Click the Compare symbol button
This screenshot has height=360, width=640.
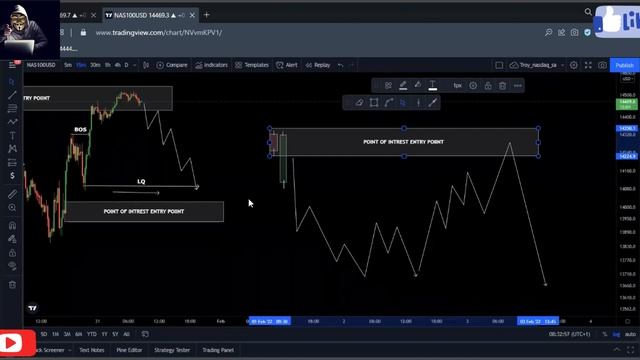[172, 65]
